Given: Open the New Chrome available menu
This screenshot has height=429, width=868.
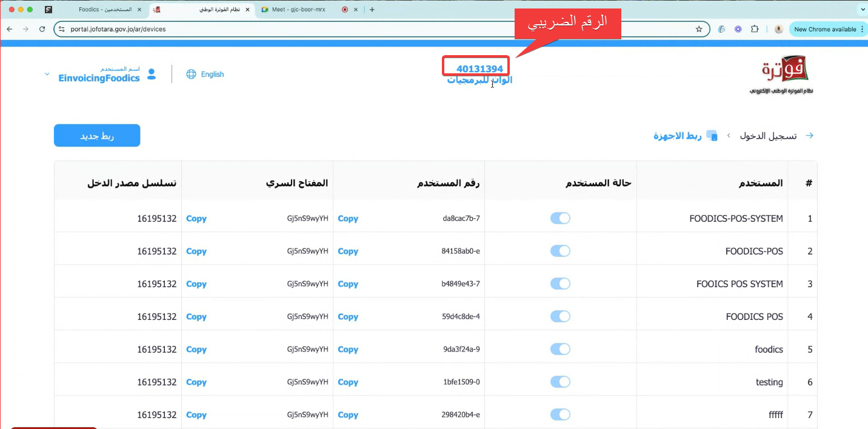Looking at the screenshot, I should pyautogui.click(x=828, y=29).
